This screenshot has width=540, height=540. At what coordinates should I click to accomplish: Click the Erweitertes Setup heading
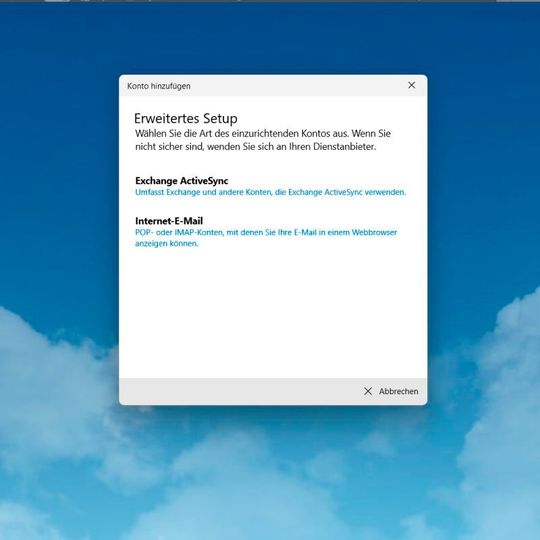pyautogui.click(x=186, y=118)
